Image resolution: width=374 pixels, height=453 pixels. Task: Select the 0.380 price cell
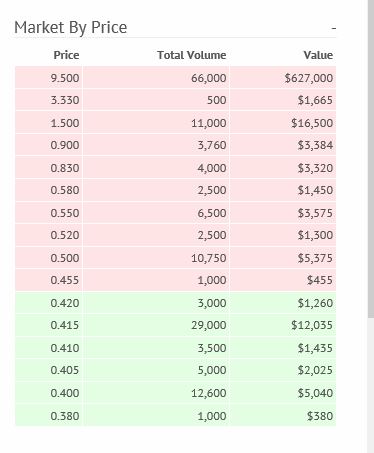pos(49,416)
